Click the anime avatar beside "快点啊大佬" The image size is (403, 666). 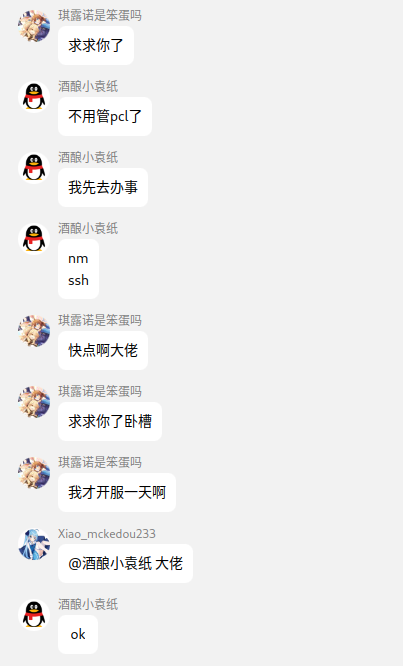[34, 331]
